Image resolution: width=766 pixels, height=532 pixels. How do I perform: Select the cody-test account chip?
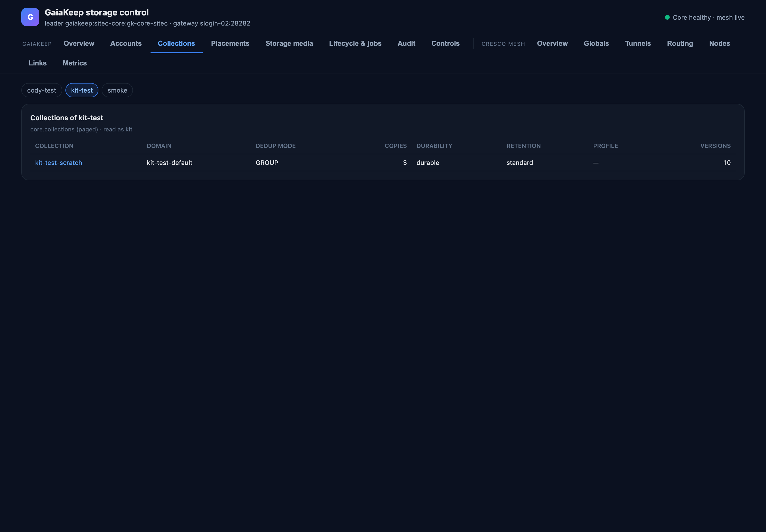[42, 90]
